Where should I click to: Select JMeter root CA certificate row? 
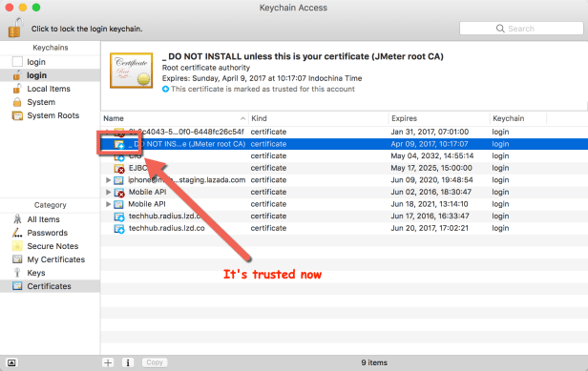(x=345, y=144)
